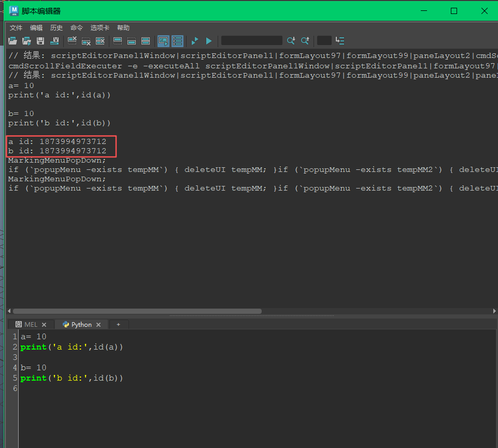The height and width of the screenshot is (448, 498).
Task: Click the 'b id: 1873994973712' output line
Action: (57, 151)
